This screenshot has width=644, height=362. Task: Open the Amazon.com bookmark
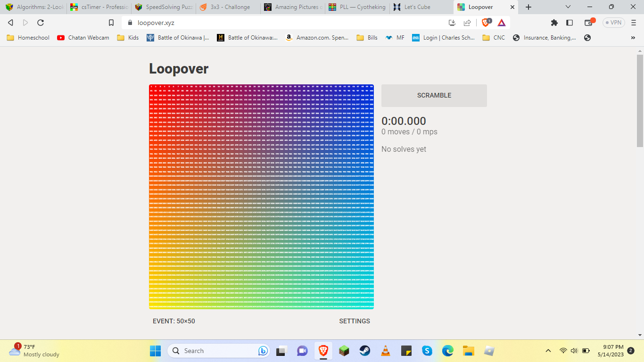point(317,38)
